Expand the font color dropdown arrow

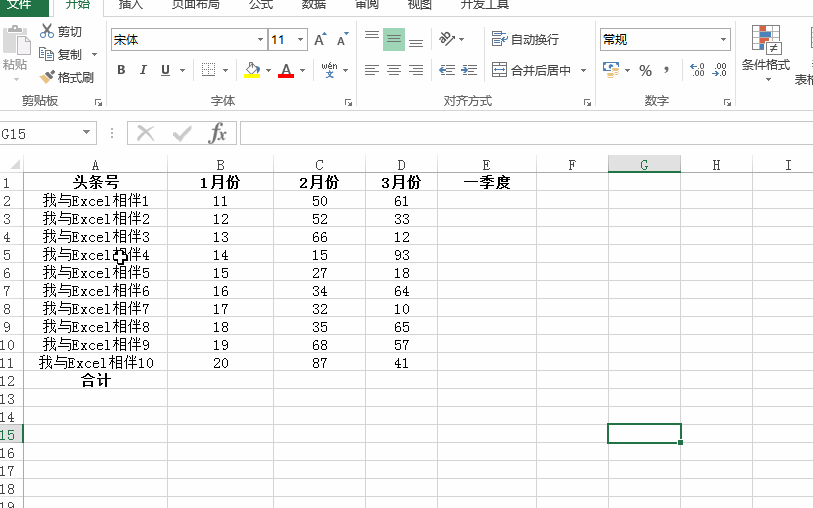(x=302, y=70)
